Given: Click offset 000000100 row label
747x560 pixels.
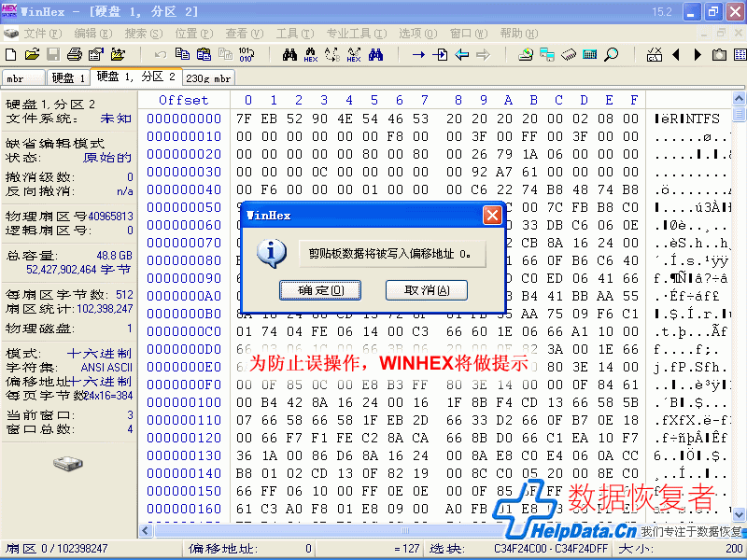Looking at the screenshot, I should (184, 402).
